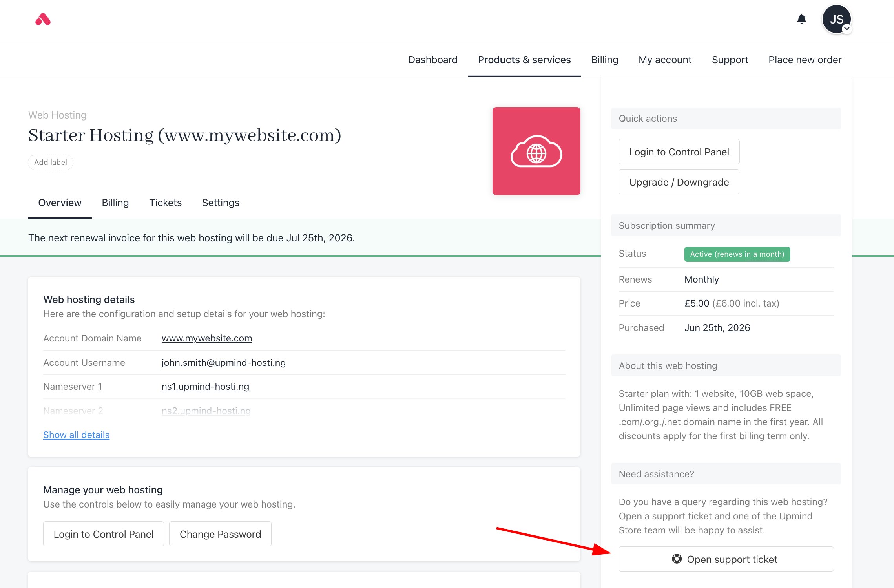Click the Upmind logo icon

tap(43, 19)
